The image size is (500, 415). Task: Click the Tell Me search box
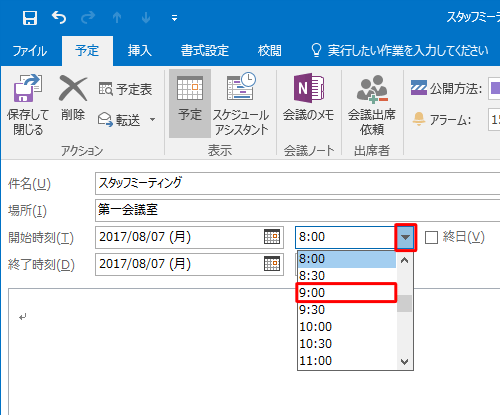pyautogui.click(x=400, y=51)
